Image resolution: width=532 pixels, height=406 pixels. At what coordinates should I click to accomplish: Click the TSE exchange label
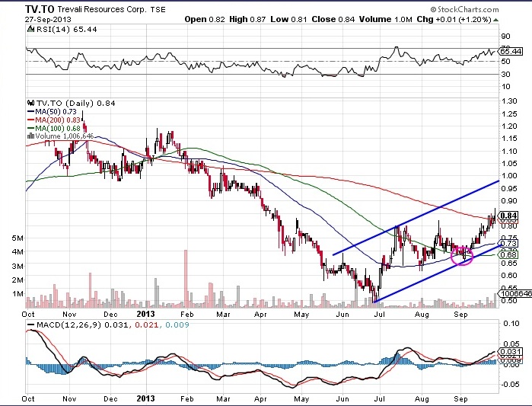158,9
